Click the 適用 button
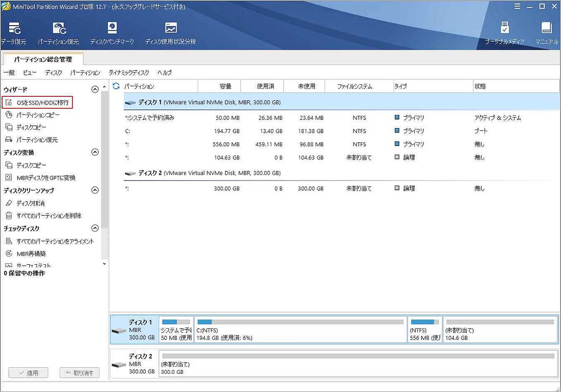The height and width of the screenshot is (392, 561). coord(28,373)
